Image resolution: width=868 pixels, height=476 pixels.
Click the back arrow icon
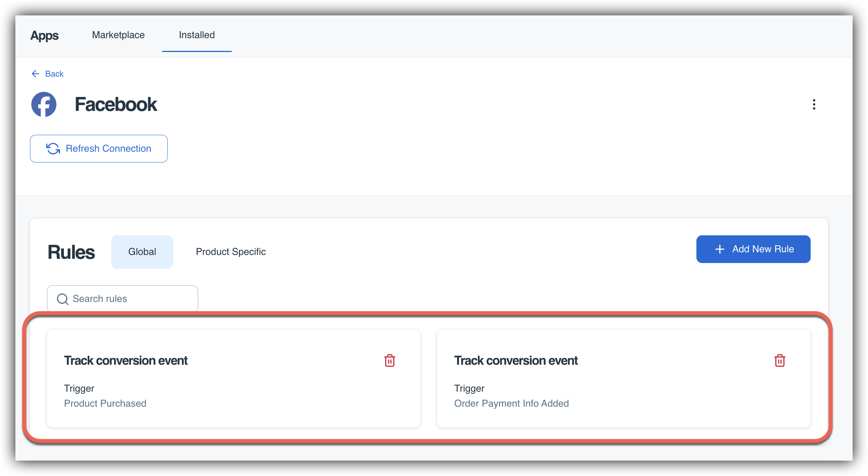[x=35, y=74]
